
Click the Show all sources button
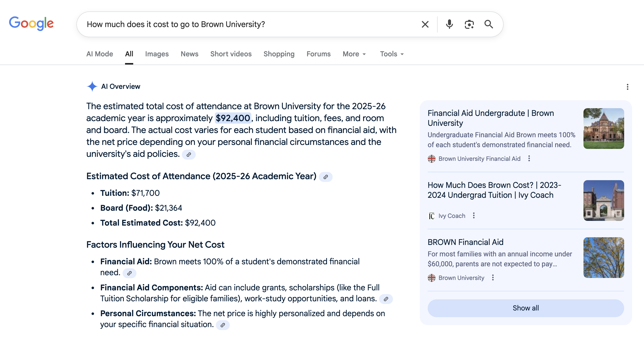pyautogui.click(x=525, y=308)
